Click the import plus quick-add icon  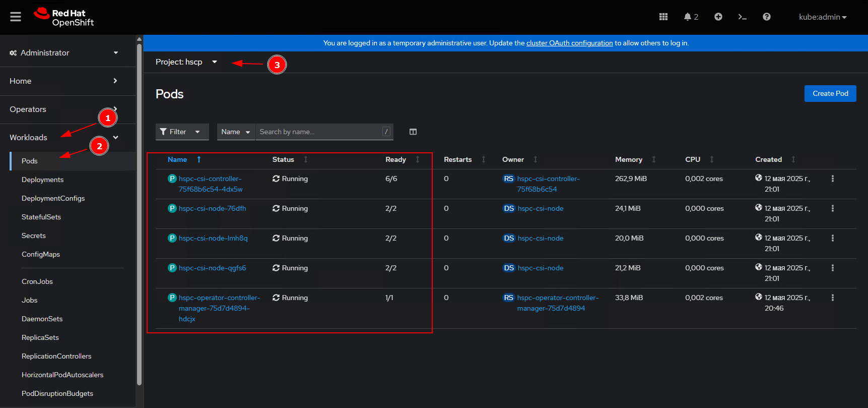point(718,17)
